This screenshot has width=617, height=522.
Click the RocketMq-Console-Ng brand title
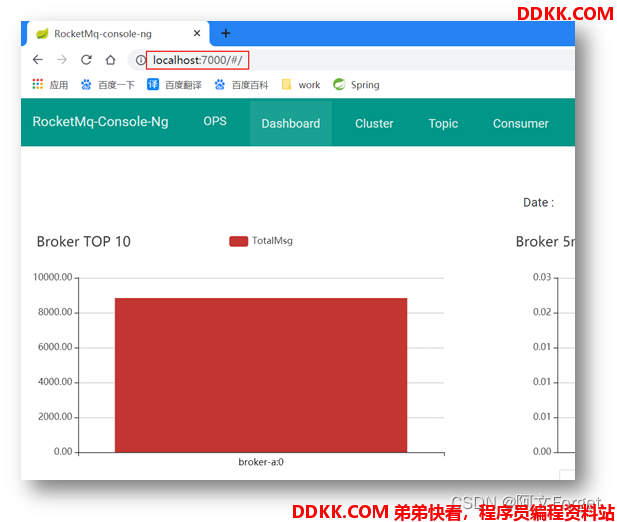(100, 122)
